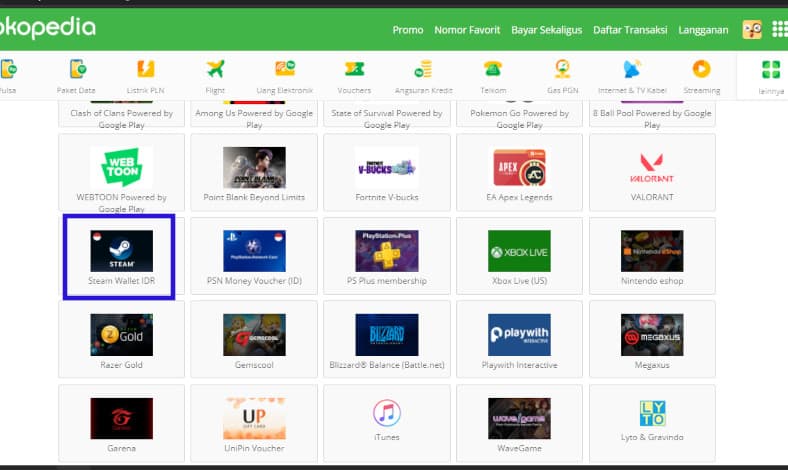This screenshot has width=788, height=470.
Task: Choose Blizzard Balance (Battle.net) card
Action: pos(386,339)
